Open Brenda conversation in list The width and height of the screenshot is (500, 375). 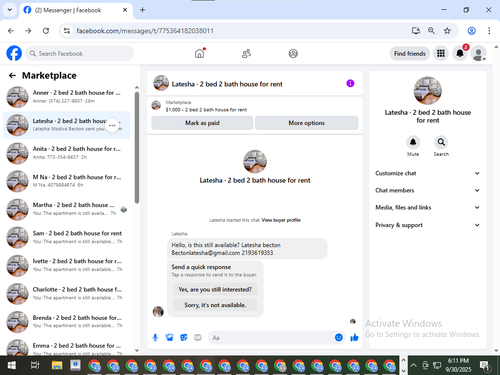click(x=67, y=322)
